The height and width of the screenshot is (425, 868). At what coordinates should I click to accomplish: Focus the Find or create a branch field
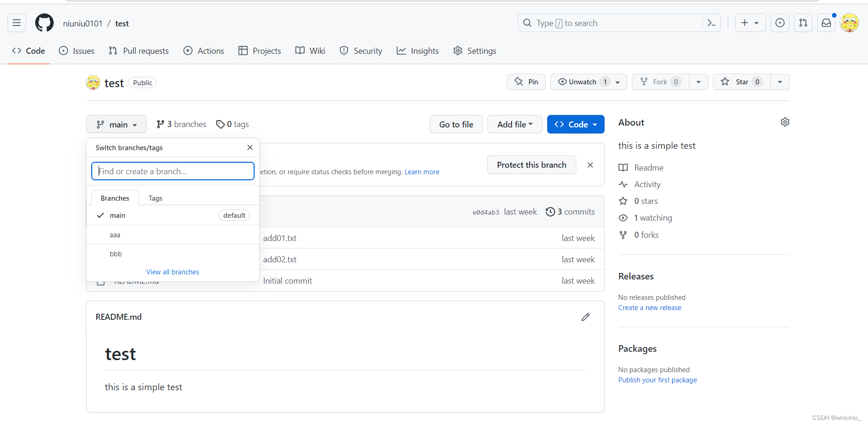pyautogui.click(x=173, y=171)
